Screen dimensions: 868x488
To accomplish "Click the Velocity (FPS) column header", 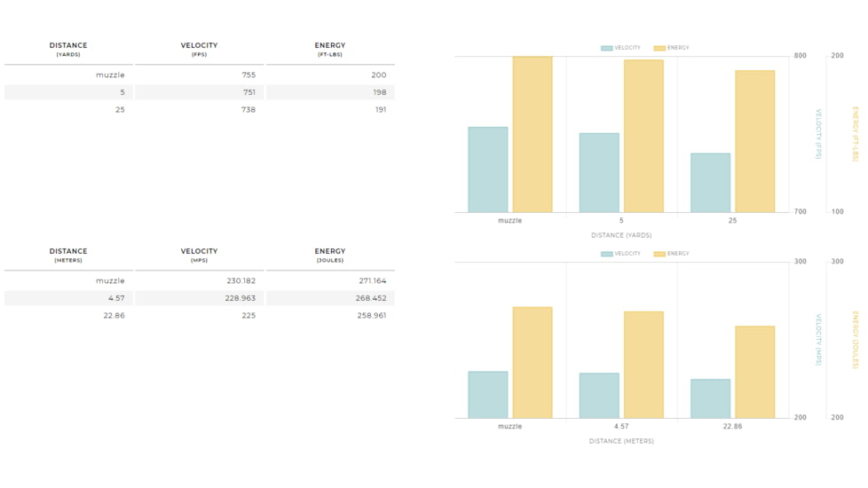I will [199, 49].
